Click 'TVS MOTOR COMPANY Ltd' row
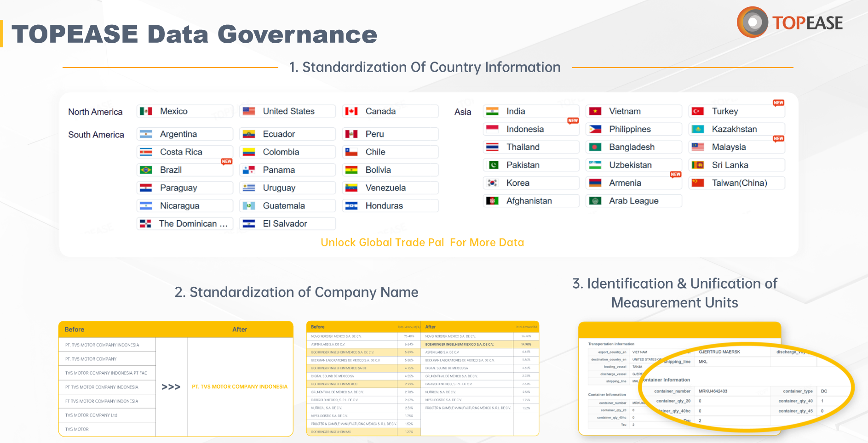The image size is (868, 443). (x=107, y=415)
